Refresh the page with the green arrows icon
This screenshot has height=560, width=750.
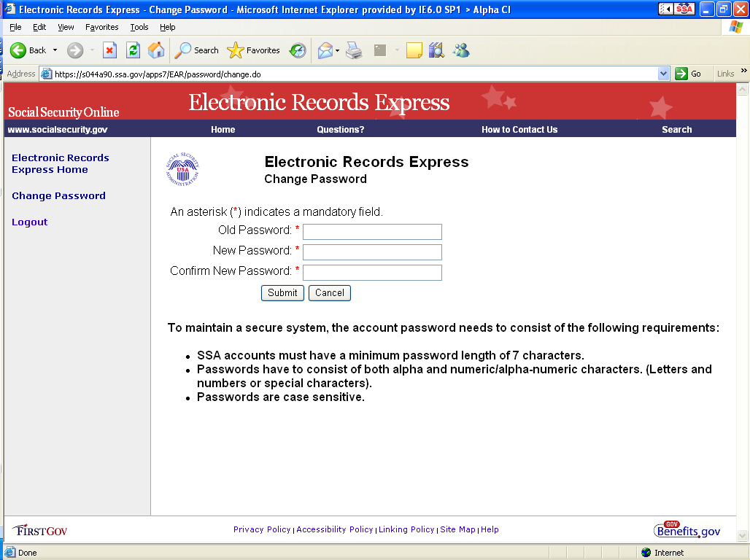[x=133, y=50]
